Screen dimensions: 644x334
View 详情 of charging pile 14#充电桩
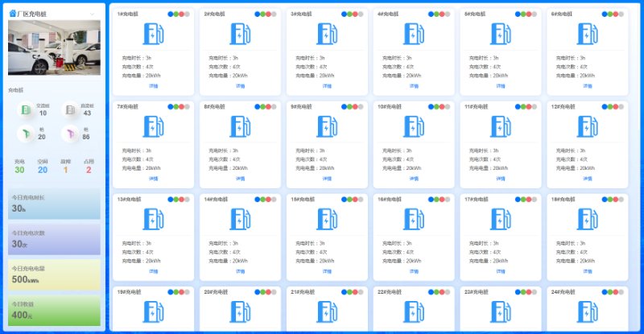(x=240, y=270)
